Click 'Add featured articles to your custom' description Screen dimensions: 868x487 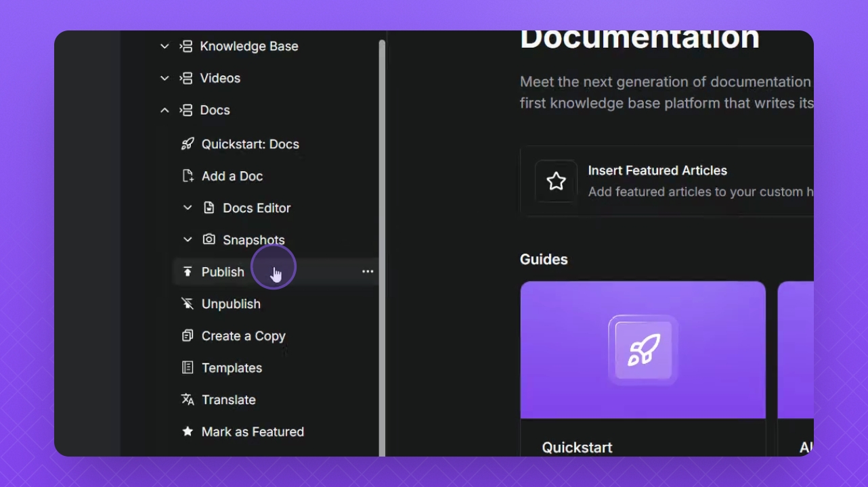(x=701, y=191)
